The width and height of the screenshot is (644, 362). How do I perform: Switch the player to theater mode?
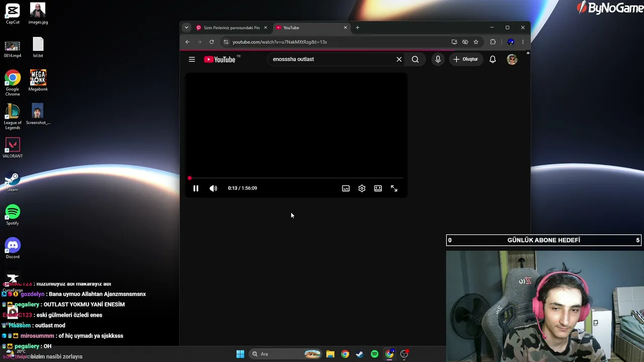[378, 189]
